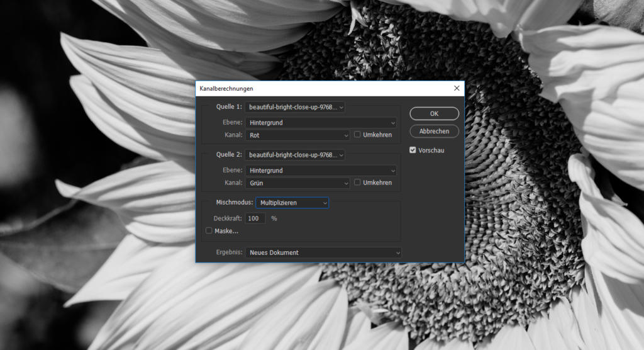Confirm with the OK button
The image size is (644, 350).
(434, 113)
